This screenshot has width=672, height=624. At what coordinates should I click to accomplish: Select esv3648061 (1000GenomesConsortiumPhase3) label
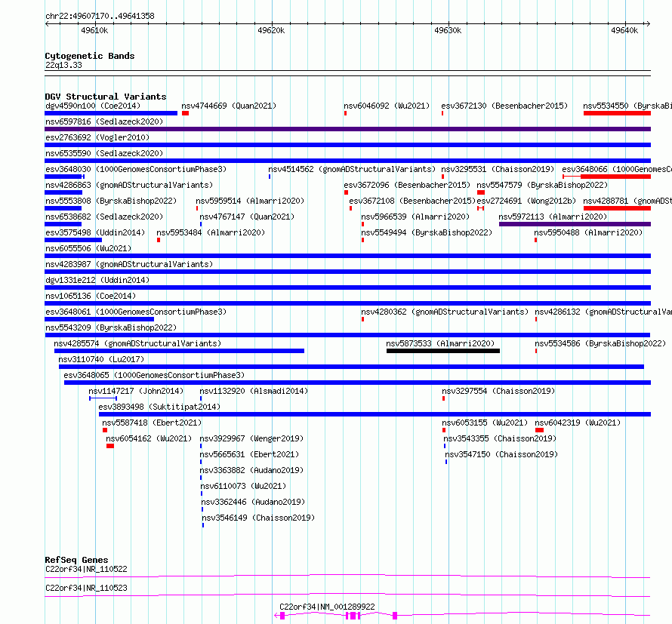(x=136, y=312)
